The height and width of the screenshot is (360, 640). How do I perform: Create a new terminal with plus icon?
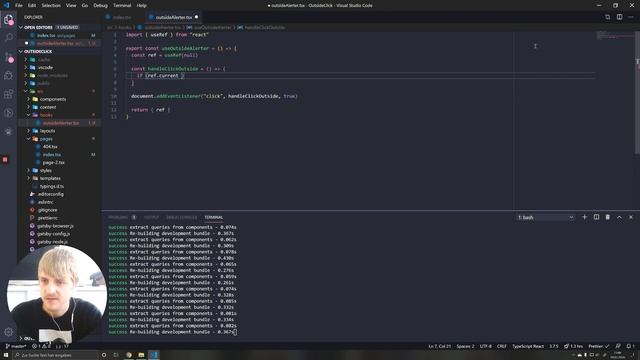coord(584,217)
